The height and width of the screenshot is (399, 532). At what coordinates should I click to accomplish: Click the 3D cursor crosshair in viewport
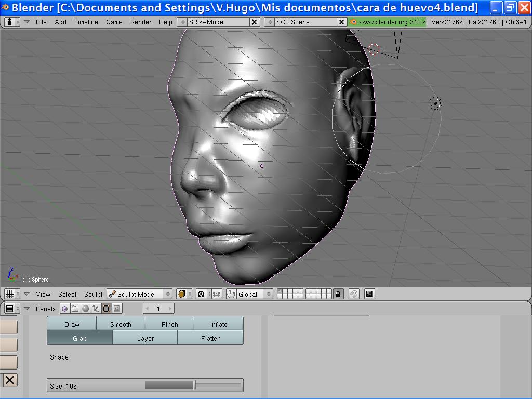click(x=374, y=49)
